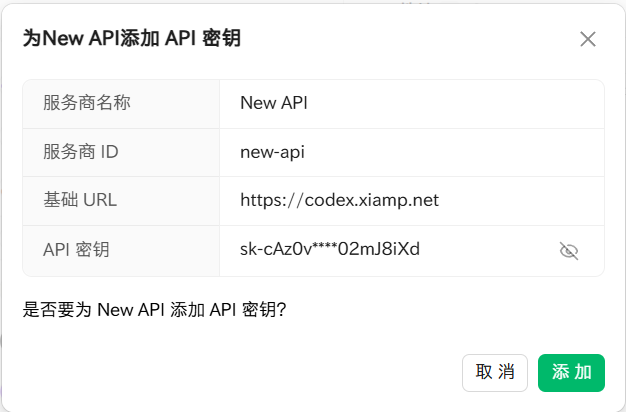Click the dialog title 为New API添加 API 密钥
The height and width of the screenshot is (412, 626).
(131, 39)
